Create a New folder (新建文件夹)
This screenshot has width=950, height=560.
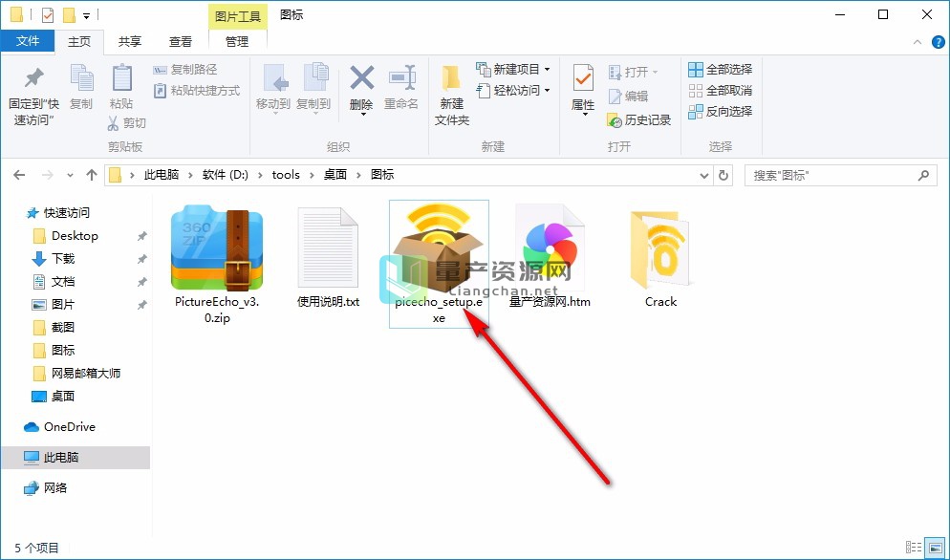(x=452, y=94)
